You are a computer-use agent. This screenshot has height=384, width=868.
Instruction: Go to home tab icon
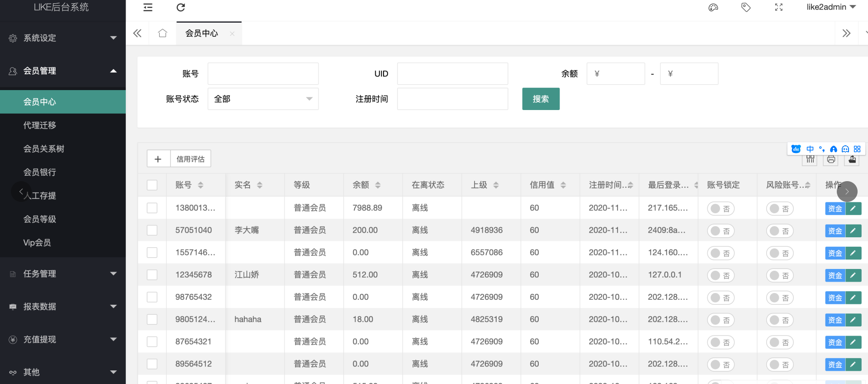click(x=162, y=33)
